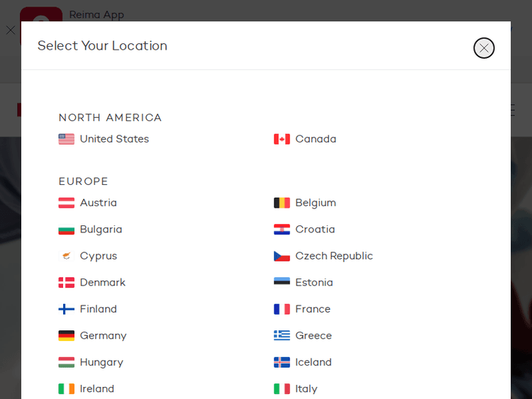The height and width of the screenshot is (399, 532).
Task: Click the Austria flag icon
Action: click(67, 203)
